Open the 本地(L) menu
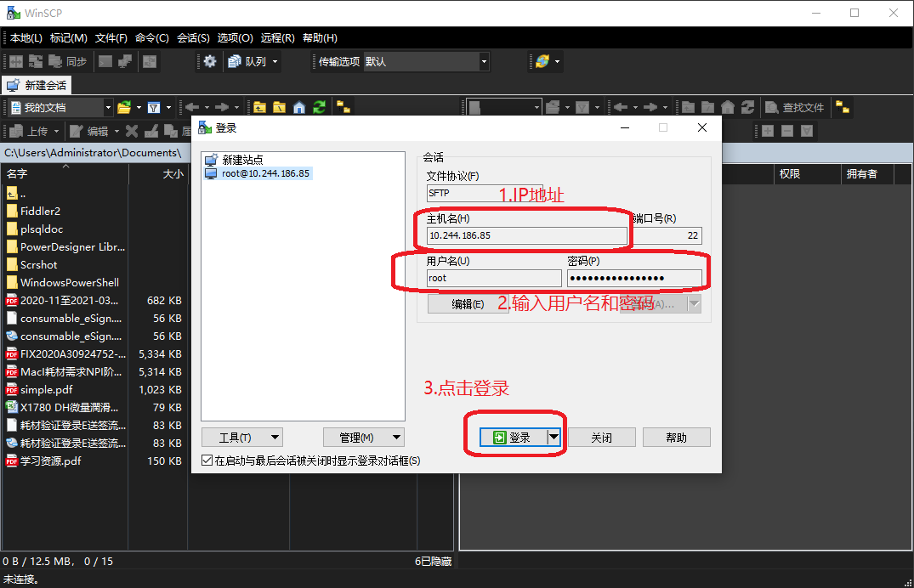 (26, 38)
